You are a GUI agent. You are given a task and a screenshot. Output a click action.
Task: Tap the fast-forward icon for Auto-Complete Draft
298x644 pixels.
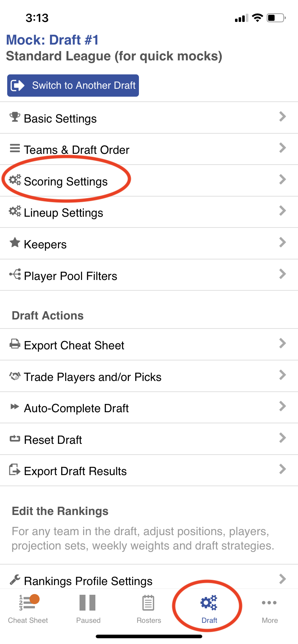pos(15,407)
